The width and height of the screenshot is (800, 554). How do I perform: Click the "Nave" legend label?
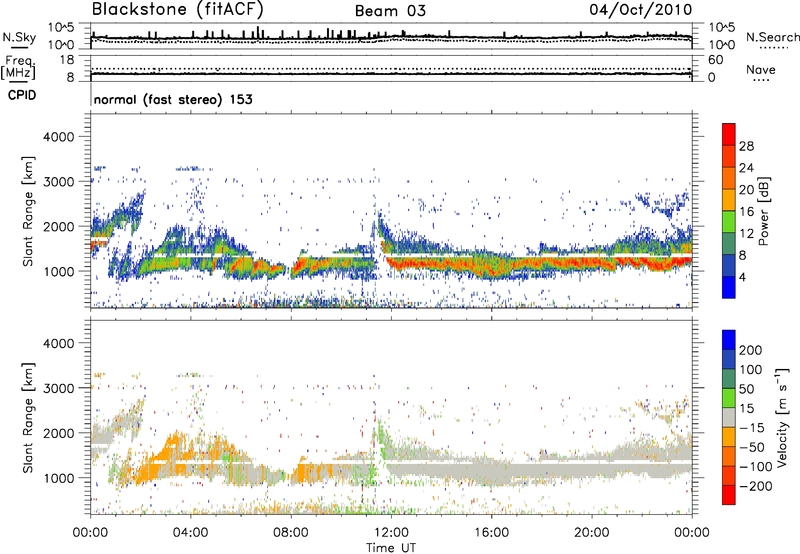coord(760,69)
